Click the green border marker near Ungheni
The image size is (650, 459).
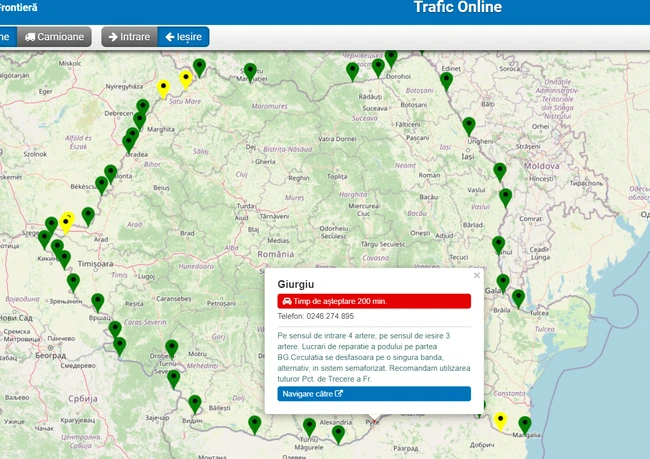tap(468, 125)
